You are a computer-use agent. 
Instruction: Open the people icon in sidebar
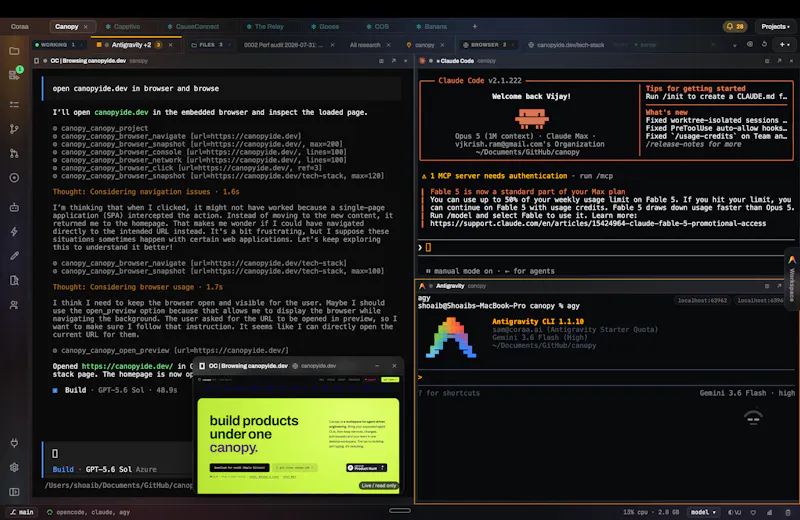14,305
